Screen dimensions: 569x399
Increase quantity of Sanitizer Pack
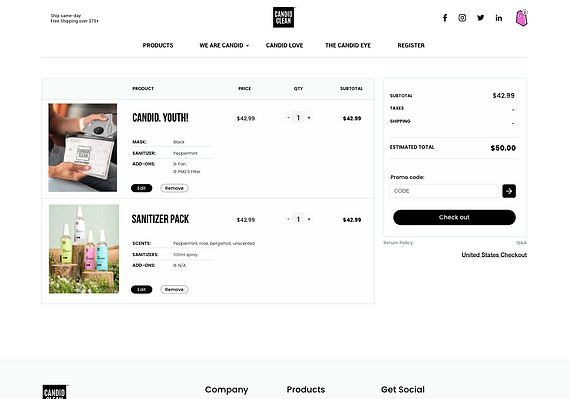click(x=309, y=219)
